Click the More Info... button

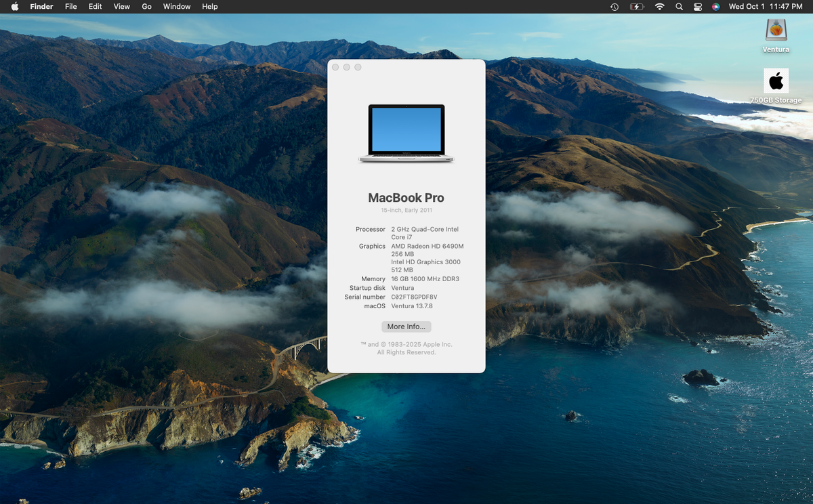[x=406, y=327]
